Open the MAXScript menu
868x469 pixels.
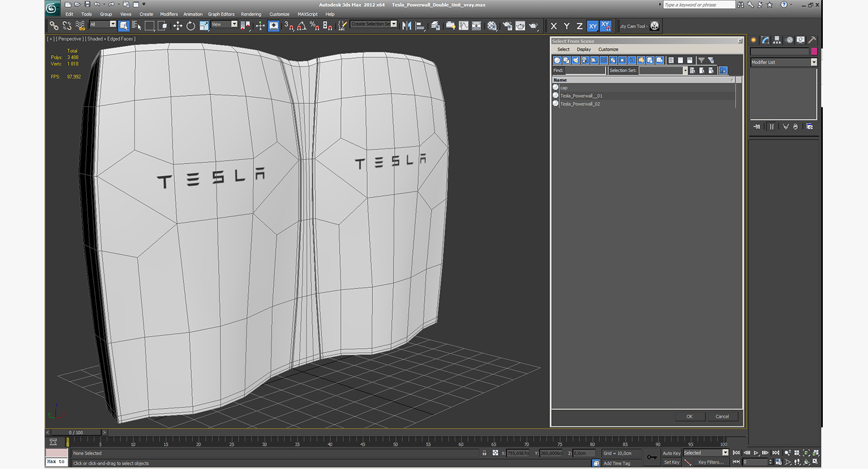pos(307,14)
